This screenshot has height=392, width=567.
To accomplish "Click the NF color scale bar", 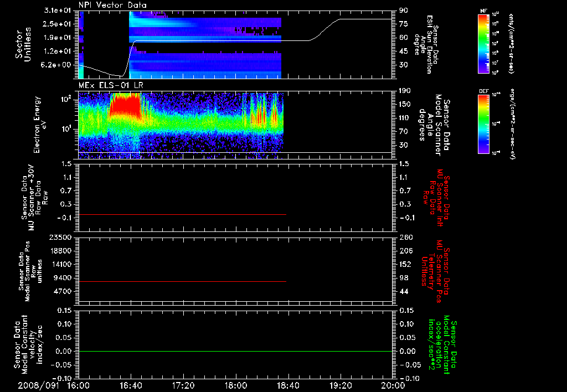I will click(484, 44).
